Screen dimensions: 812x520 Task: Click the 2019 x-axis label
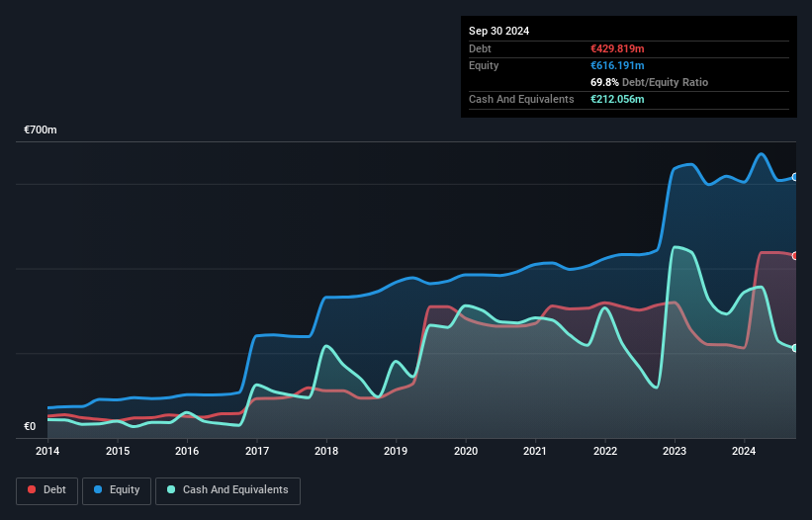(x=396, y=451)
